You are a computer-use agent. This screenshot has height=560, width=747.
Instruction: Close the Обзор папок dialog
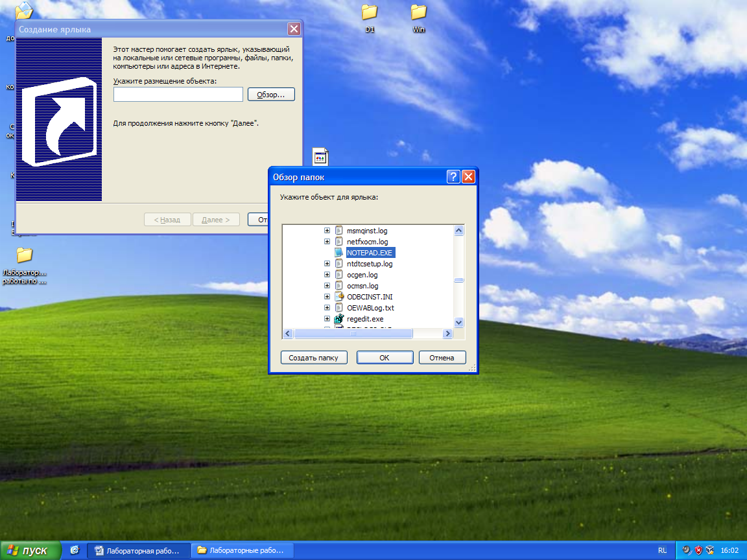click(468, 177)
